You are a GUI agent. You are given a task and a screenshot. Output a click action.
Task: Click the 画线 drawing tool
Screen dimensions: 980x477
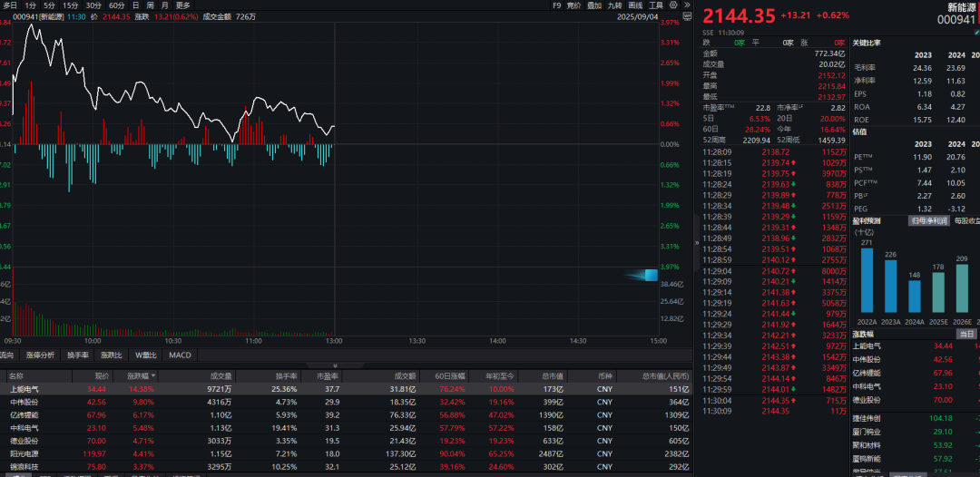[633, 5]
